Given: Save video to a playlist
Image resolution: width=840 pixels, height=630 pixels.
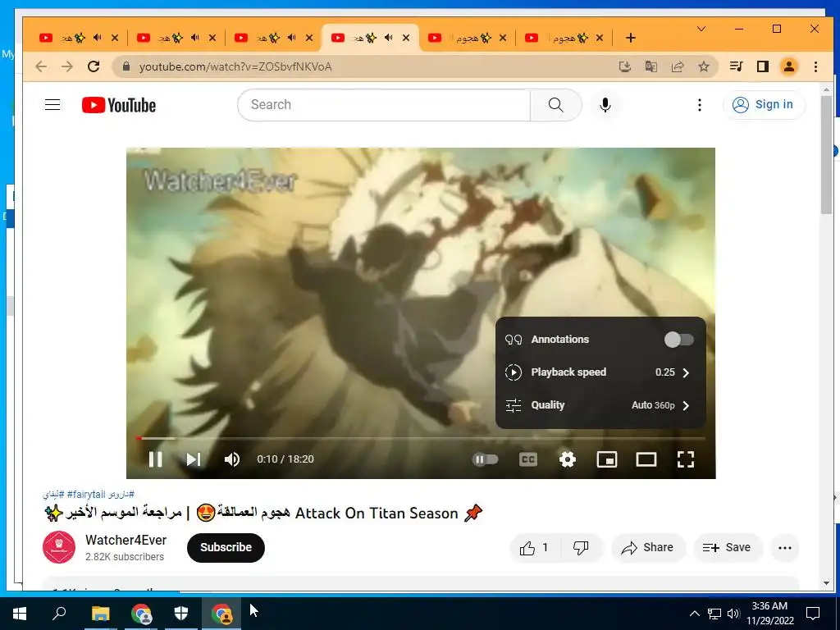Looking at the screenshot, I should [x=727, y=547].
